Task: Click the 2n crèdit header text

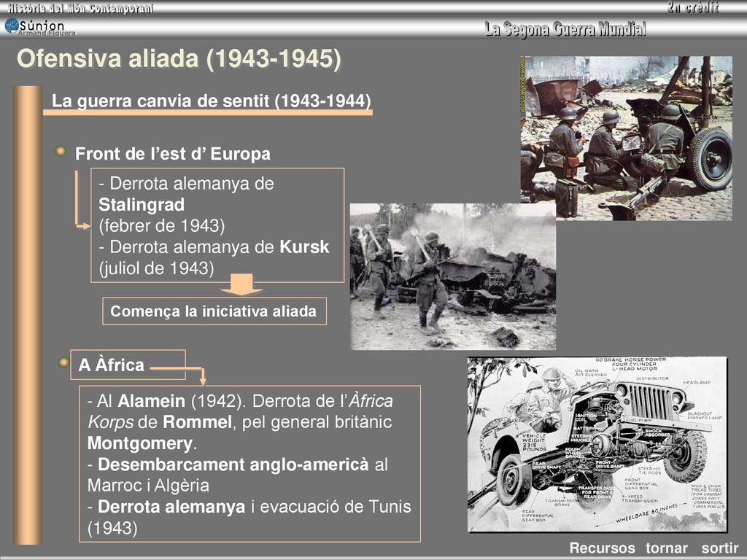Action: click(693, 7)
